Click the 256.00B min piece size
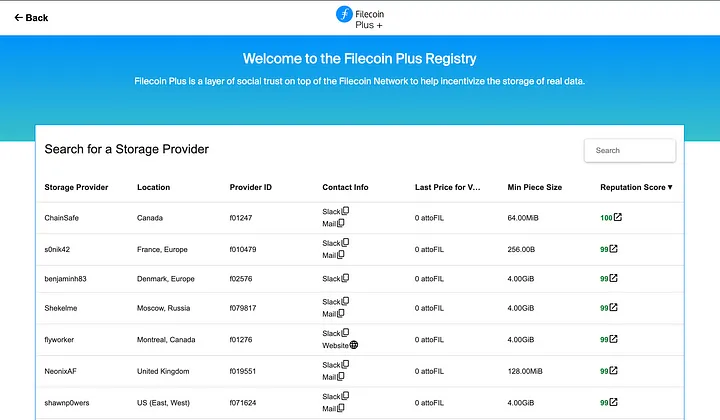720x420 pixels. tap(521, 250)
